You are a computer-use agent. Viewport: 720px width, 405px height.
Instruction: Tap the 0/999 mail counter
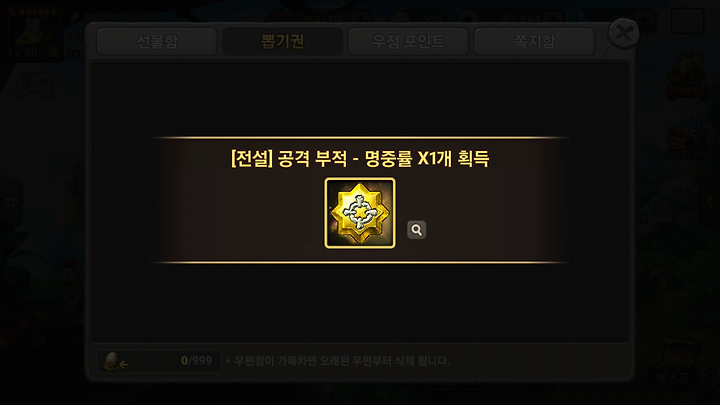[x=197, y=360]
